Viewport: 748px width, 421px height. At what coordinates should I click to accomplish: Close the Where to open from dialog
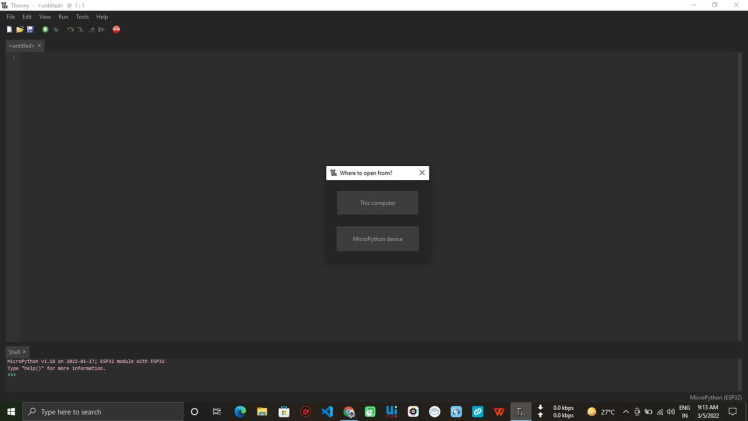(x=422, y=173)
